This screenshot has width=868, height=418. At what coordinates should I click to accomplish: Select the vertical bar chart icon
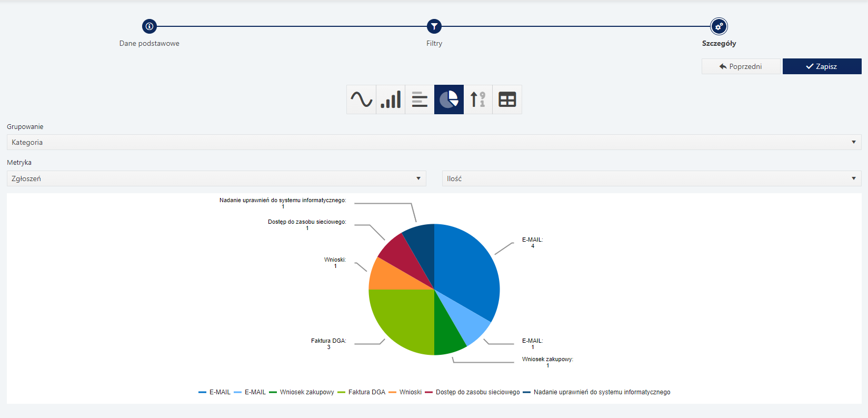coord(391,99)
